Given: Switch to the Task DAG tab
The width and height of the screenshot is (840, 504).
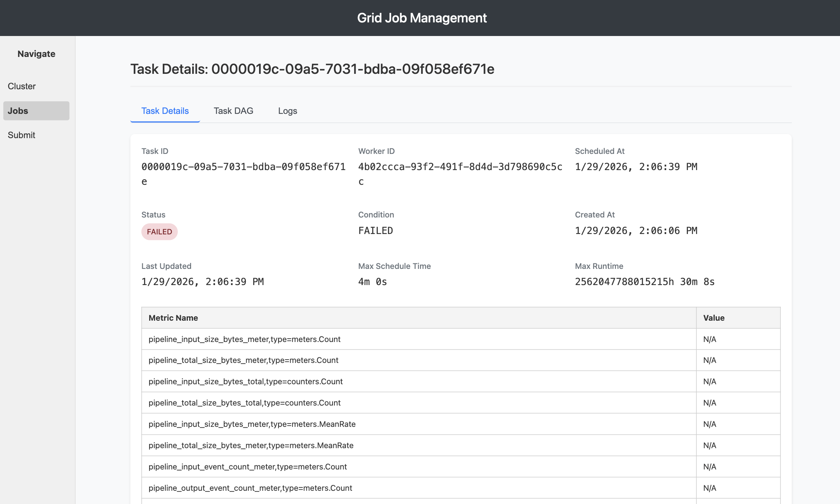Looking at the screenshot, I should tap(233, 111).
